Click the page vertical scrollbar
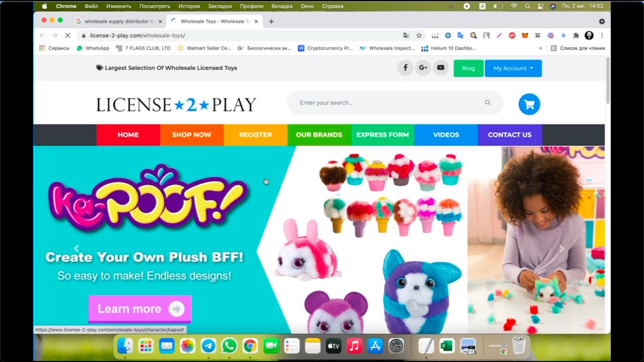 [x=608, y=80]
